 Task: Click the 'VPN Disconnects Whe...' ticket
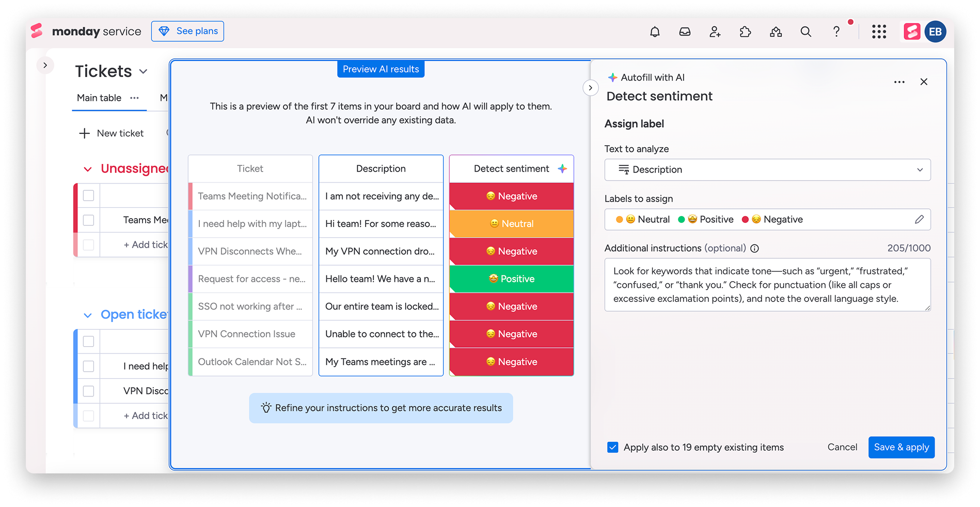click(x=250, y=252)
